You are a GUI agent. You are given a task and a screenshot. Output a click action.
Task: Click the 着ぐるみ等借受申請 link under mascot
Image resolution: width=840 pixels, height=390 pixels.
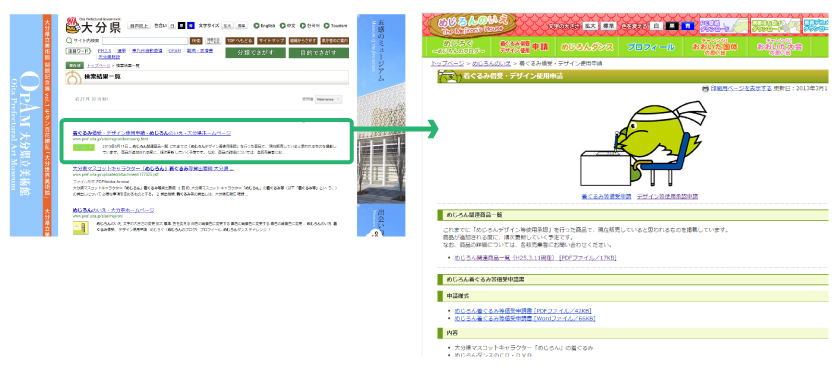tap(606, 197)
